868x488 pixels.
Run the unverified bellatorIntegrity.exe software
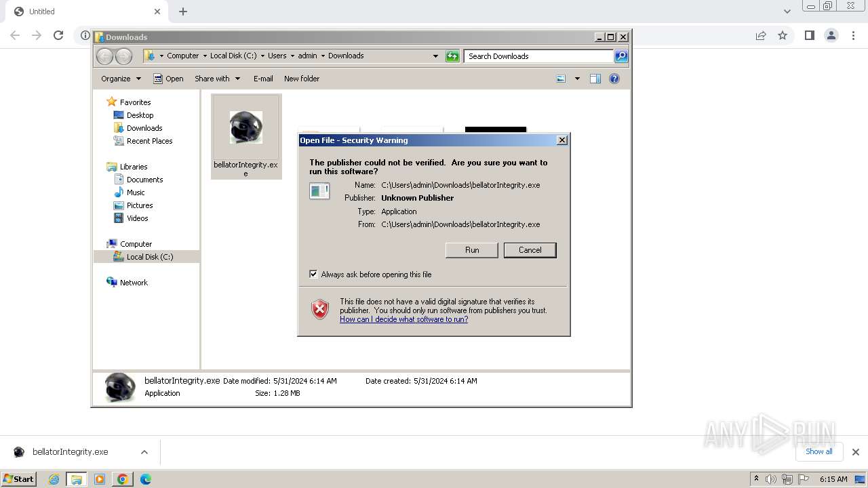point(472,250)
